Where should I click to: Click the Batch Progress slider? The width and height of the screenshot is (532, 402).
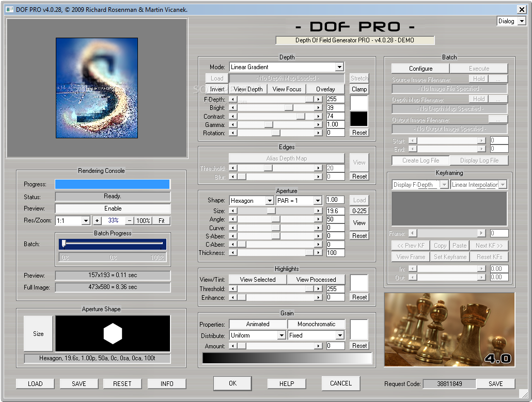pos(113,244)
